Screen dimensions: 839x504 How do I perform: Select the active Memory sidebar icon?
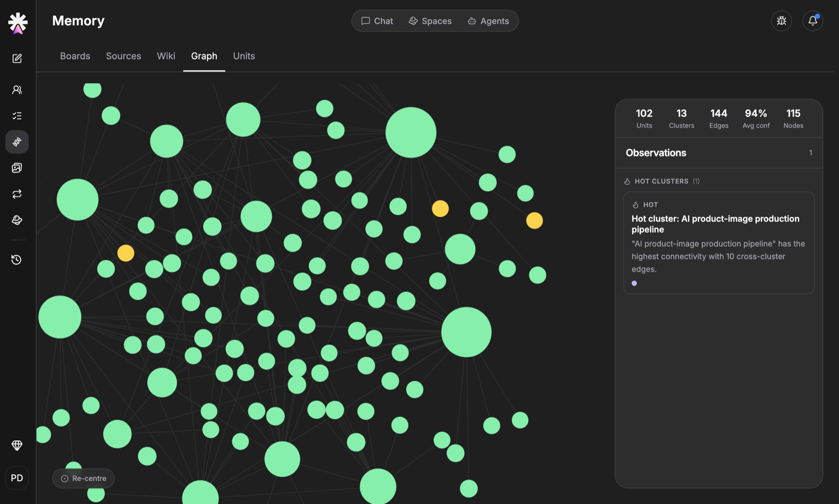coord(17,142)
